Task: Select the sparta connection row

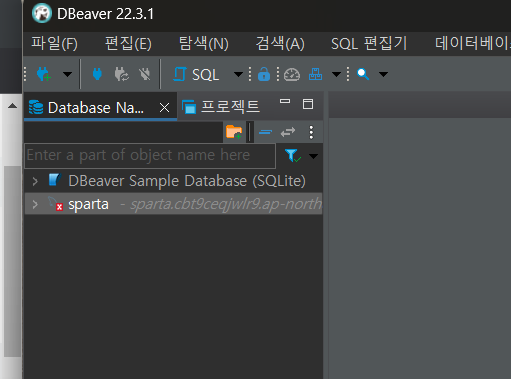Action: (173, 204)
